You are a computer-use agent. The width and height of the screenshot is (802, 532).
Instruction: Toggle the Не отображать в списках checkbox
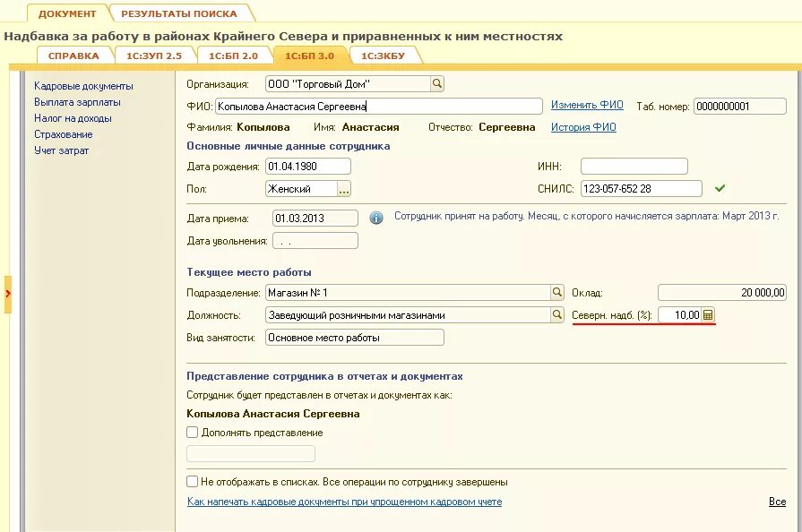(193, 482)
